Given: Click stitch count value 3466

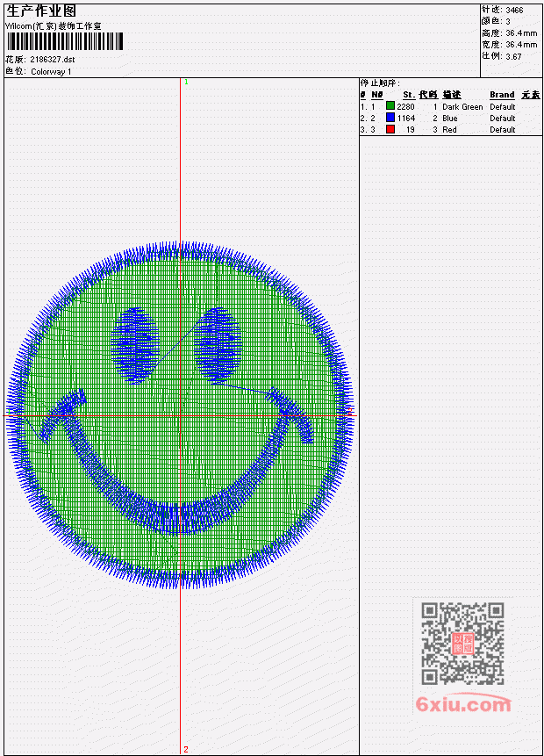Looking at the screenshot, I should point(514,10).
